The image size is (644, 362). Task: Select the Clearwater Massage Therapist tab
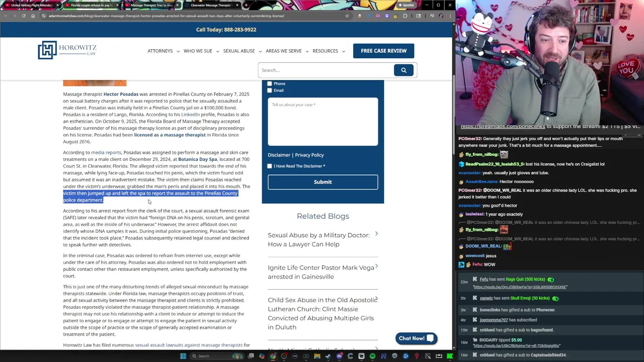pos(211,5)
